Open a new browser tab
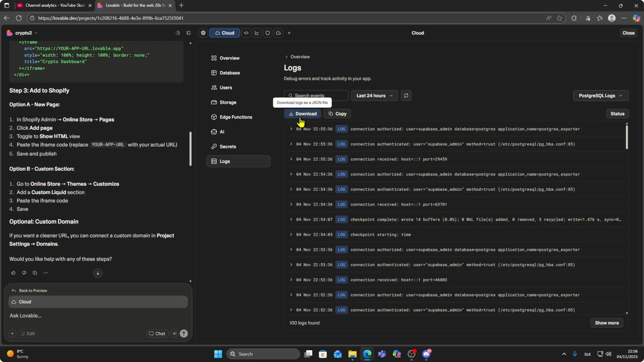This screenshot has height=362, width=644. click(181, 5)
